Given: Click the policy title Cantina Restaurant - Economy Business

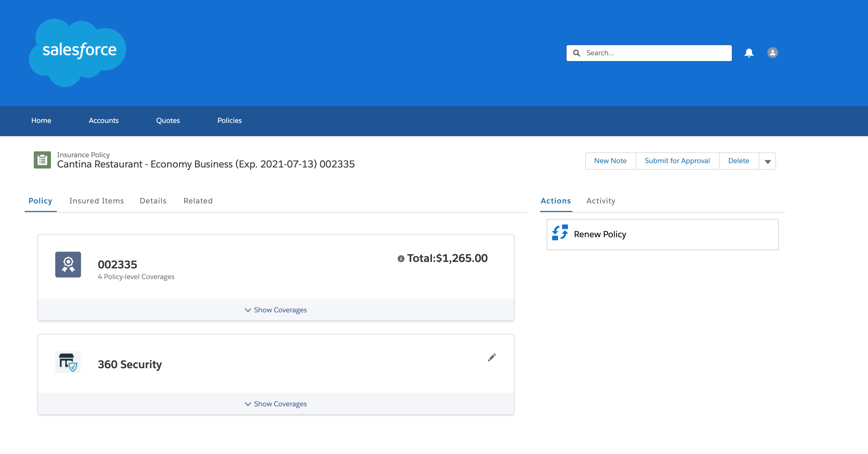Looking at the screenshot, I should (206, 164).
